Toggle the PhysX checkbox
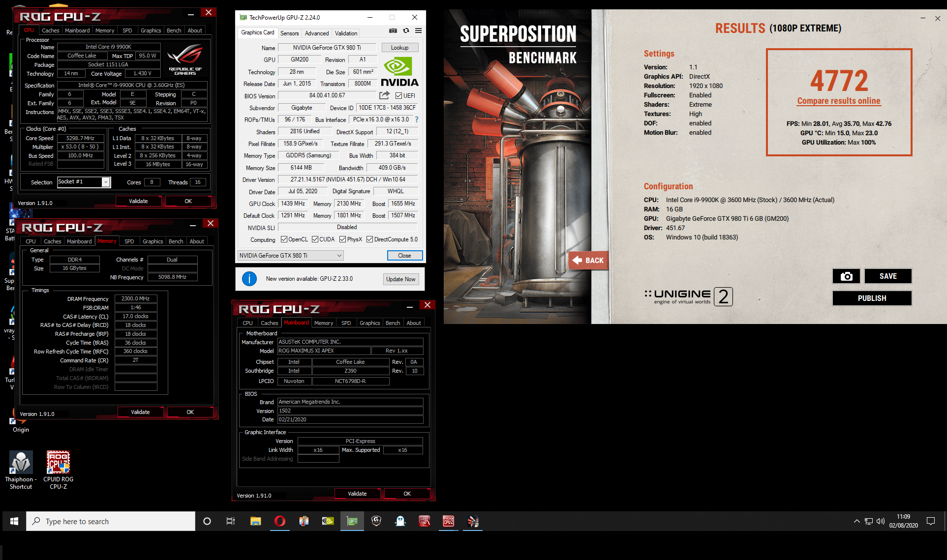Image resolution: width=947 pixels, height=560 pixels. pyautogui.click(x=342, y=239)
